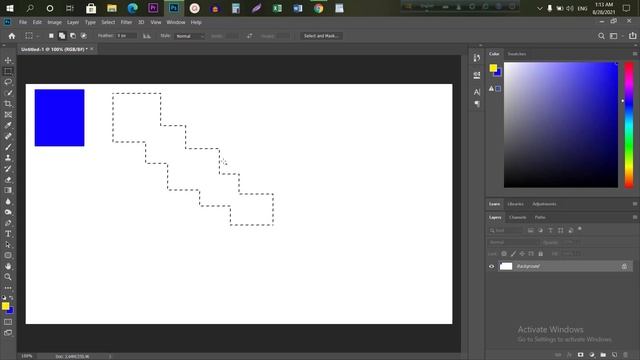640x360 pixels.
Task: Select the Quick Selection tool
Action: [x=8, y=93]
